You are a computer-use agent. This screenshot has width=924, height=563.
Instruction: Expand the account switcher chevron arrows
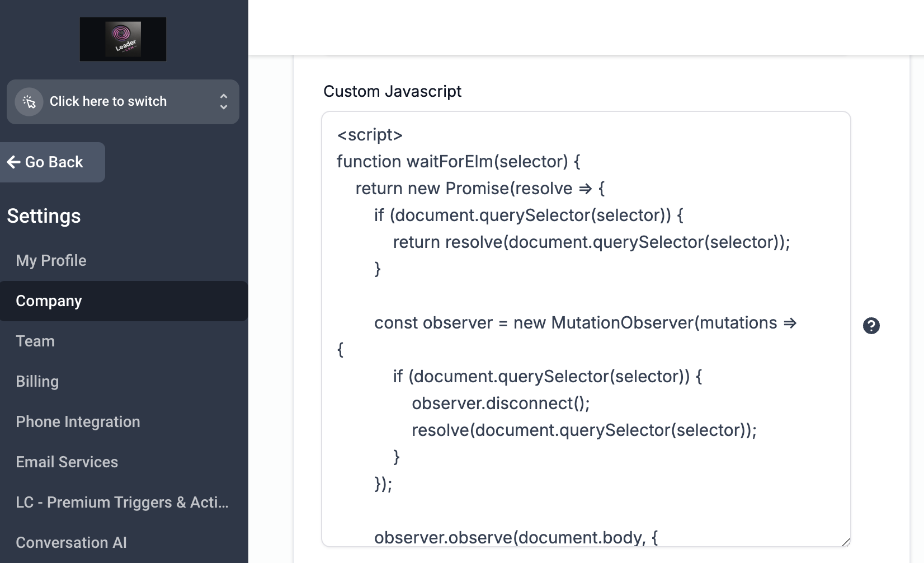(x=224, y=102)
